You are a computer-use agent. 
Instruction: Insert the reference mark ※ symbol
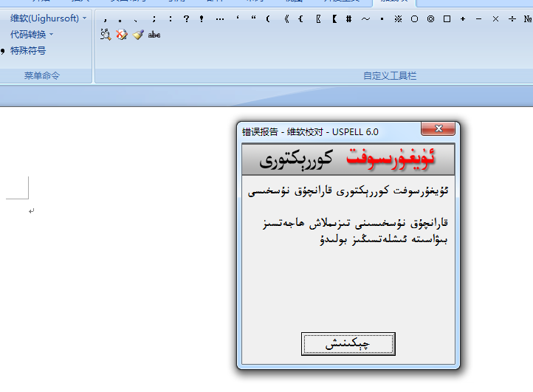[x=398, y=18]
